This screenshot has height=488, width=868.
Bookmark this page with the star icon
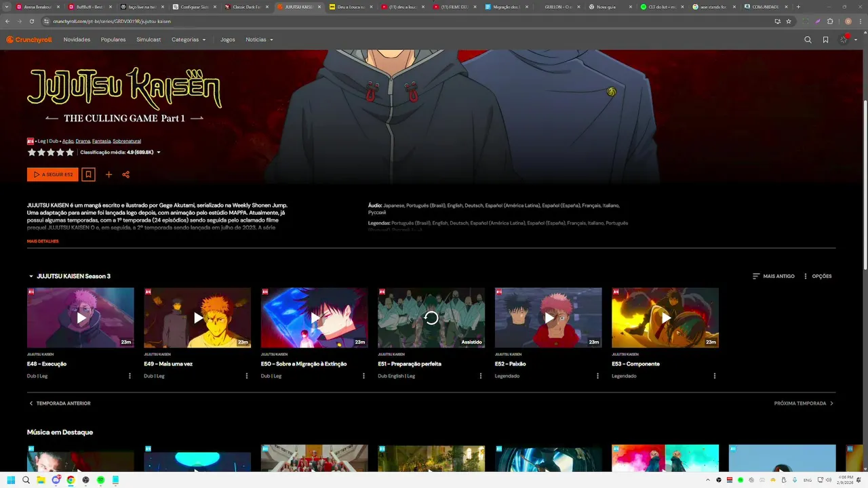pos(789,21)
